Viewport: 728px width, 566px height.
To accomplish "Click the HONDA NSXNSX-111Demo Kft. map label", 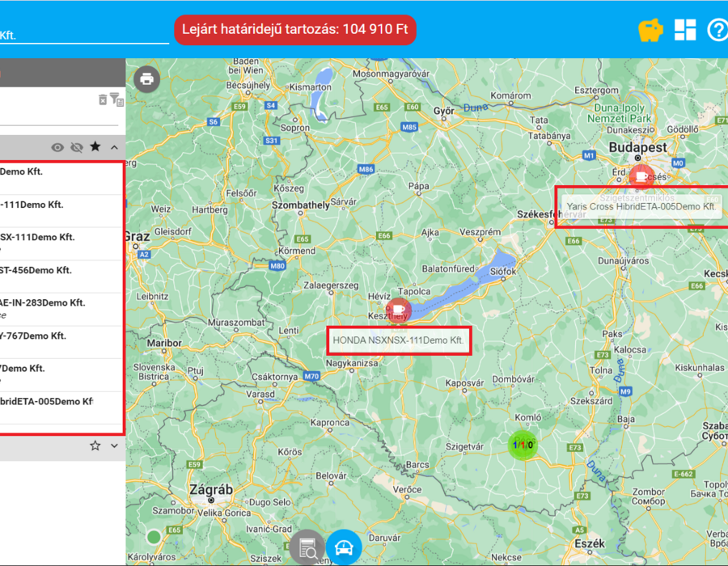I will tap(398, 340).
